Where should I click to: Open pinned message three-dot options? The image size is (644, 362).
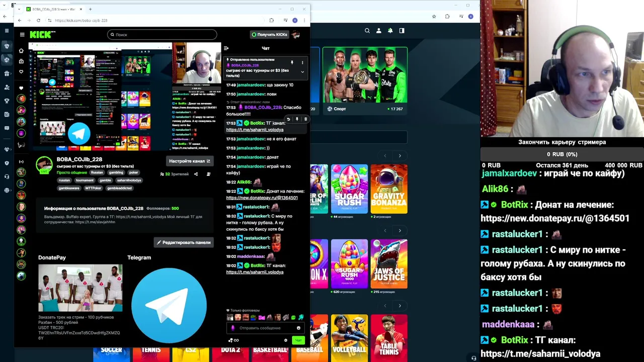[302, 63]
